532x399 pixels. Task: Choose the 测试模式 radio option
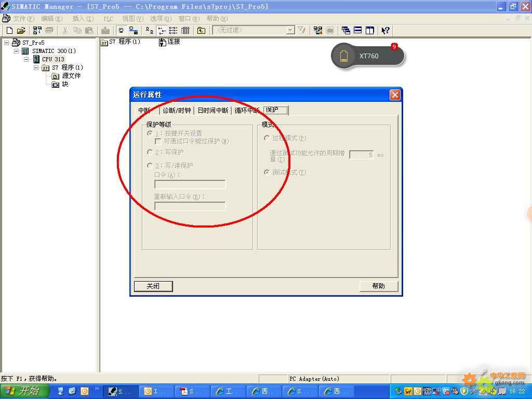tap(267, 172)
